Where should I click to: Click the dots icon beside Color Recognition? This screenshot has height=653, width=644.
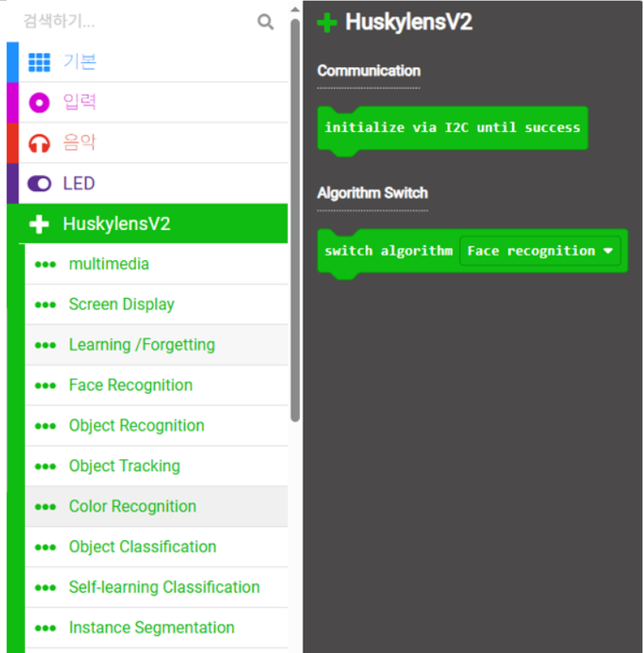pos(46,507)
